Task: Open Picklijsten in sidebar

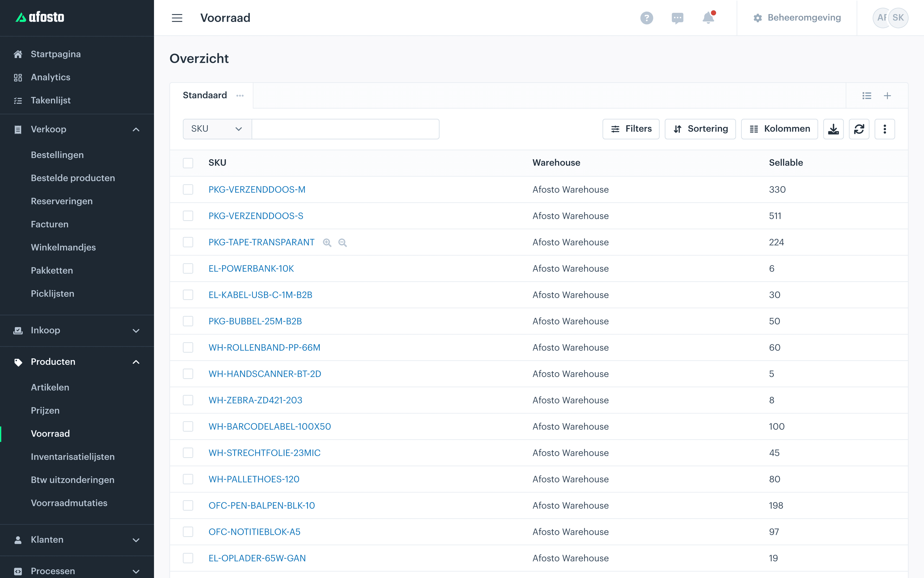Action: [x=53, y=294]
